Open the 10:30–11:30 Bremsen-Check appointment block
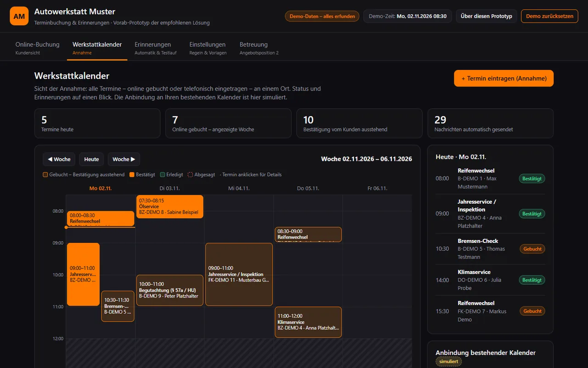Viewport: 588px width, 368px height. click(x=118, y=306)
